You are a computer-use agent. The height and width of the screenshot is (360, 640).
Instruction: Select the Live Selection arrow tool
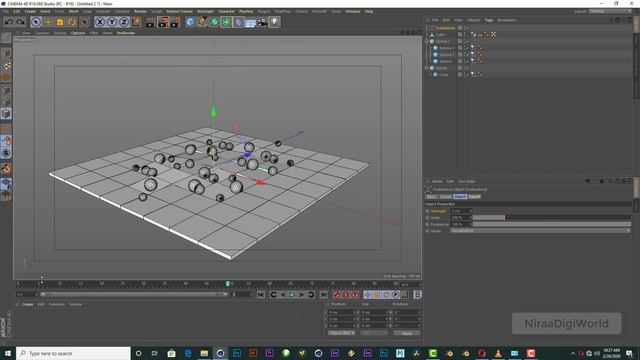pos(36,22)
